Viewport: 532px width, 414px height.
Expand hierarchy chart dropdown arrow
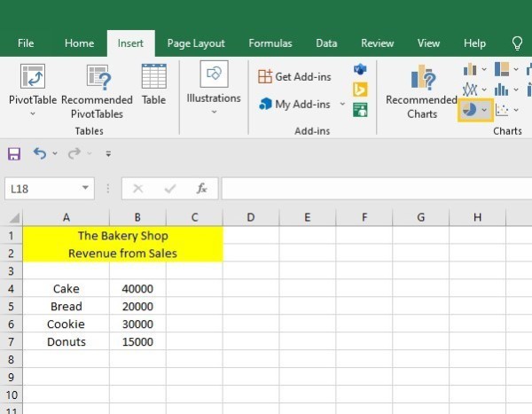coord(516,69)
